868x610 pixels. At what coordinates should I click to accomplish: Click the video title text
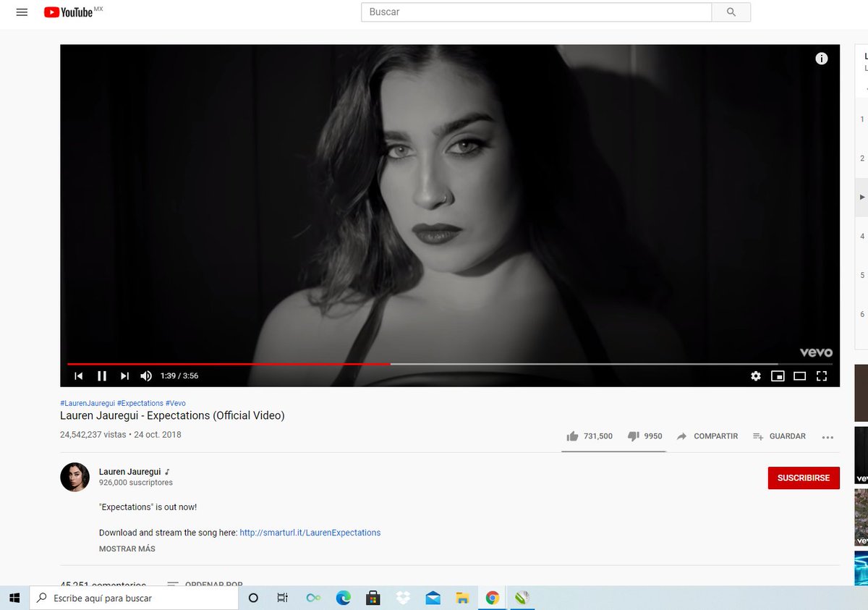(172, 415)
